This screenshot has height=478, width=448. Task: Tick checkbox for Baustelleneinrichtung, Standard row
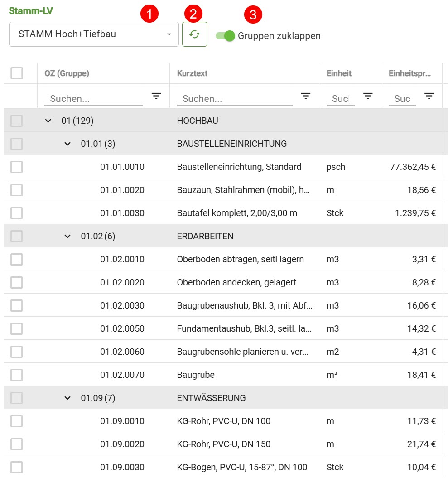[17, 167]
